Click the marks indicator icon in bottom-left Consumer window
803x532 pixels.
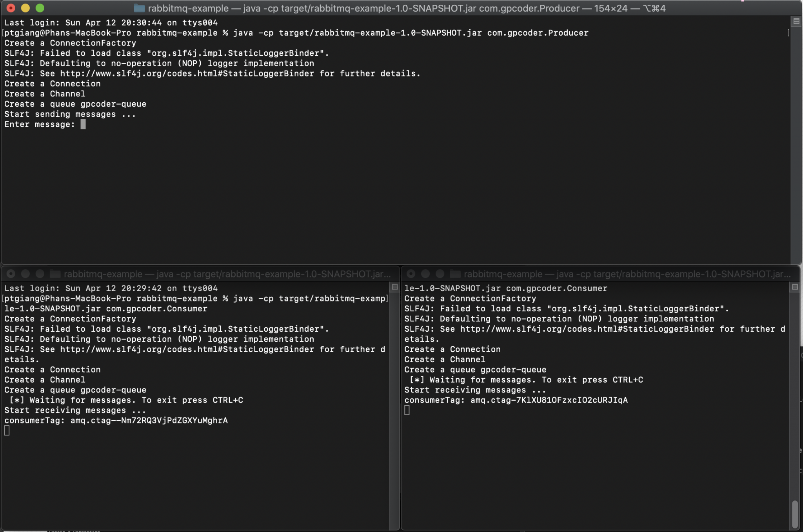[395, 287]
